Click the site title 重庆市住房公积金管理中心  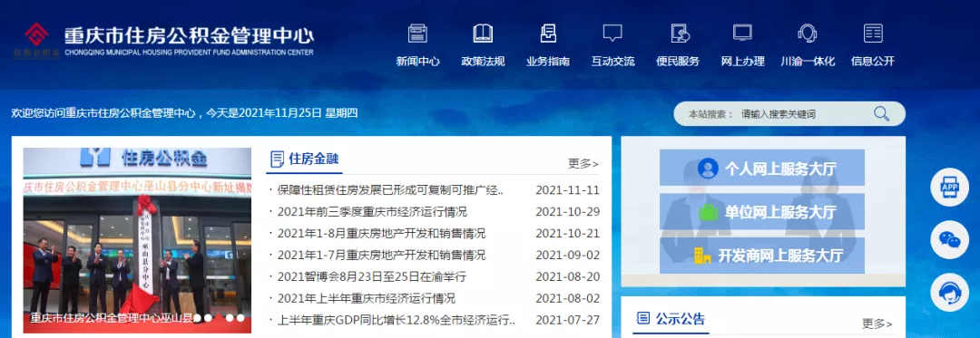[189, 35]
